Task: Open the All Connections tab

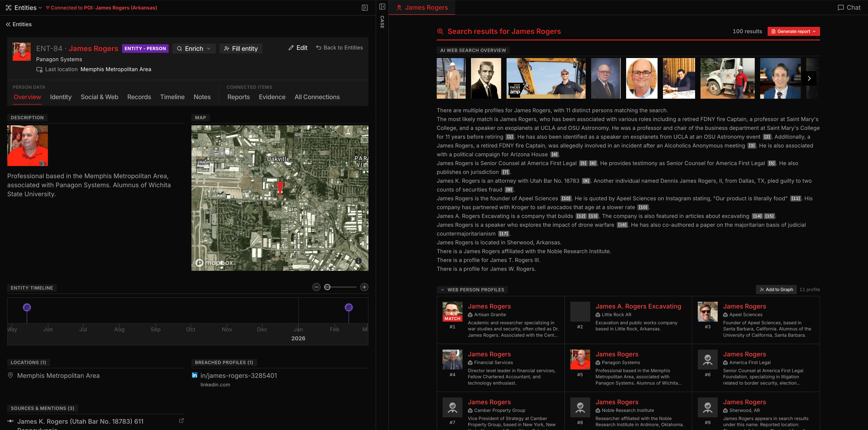Action: click(x=317, y=97)
